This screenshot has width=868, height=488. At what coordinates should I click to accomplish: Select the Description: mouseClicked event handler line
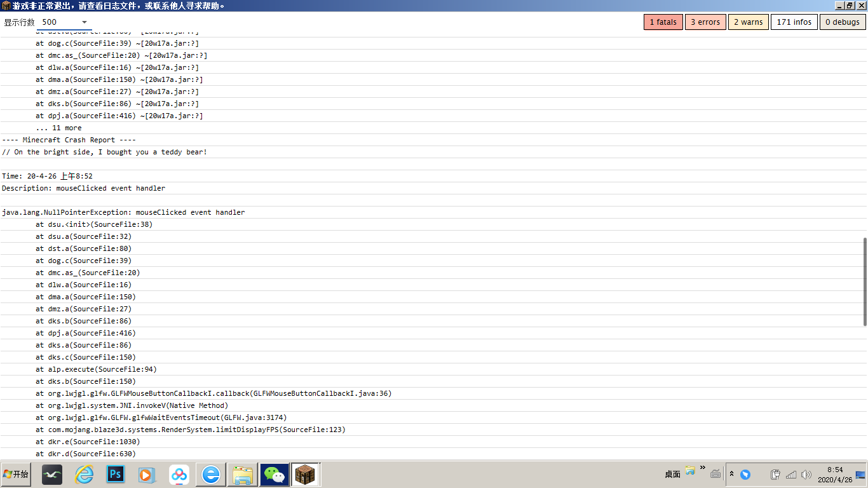[x=83, y=188]
